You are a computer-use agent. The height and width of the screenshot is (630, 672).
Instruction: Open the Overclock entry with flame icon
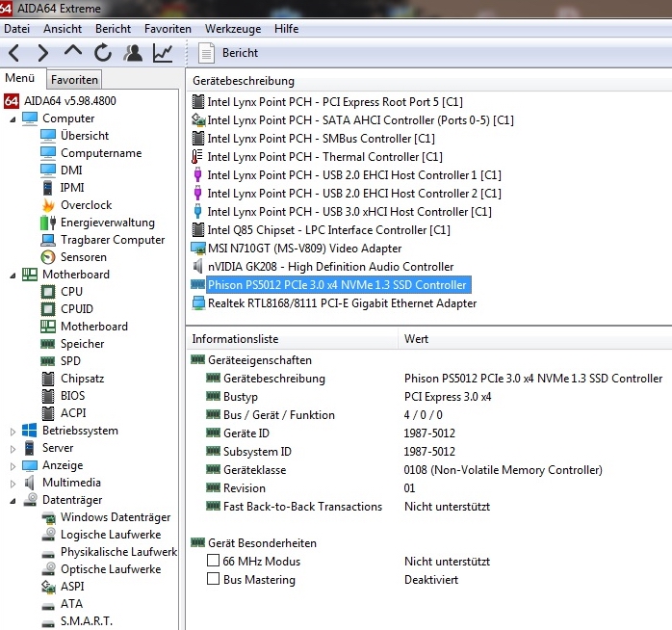pos(86,205)
